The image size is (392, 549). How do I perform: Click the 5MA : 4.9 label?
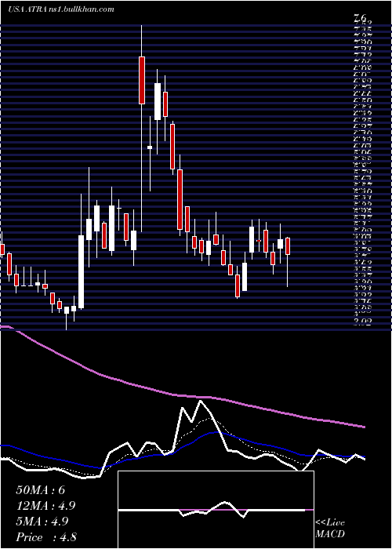click(x=43, y=522)
